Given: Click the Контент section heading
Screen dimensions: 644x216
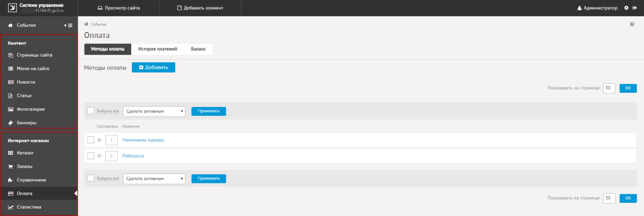Looking at the screenshot, I should tap(17, 43).
